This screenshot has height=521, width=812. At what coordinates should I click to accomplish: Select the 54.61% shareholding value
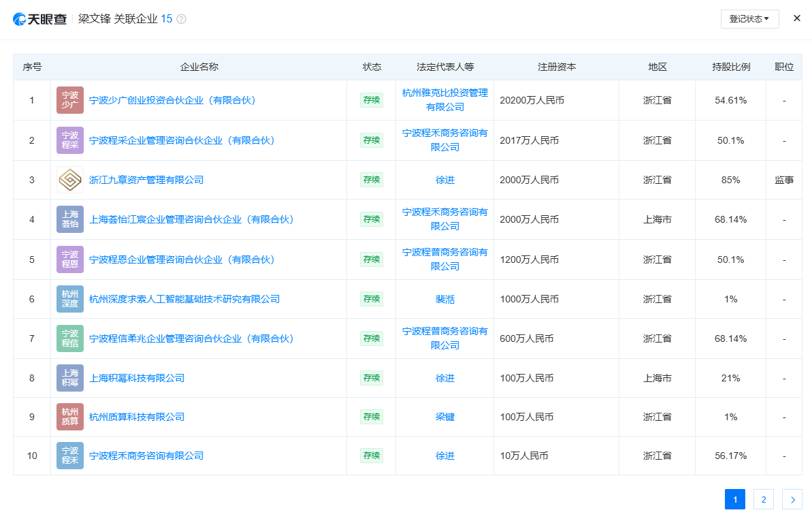pos(731,100)
